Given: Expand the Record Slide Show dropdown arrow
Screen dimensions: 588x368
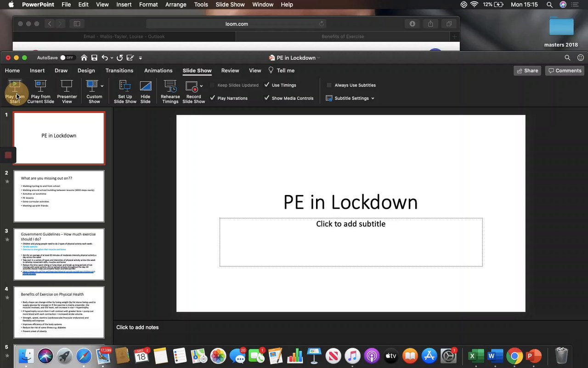Looking at the screenshot, I should tap(201, 86).
